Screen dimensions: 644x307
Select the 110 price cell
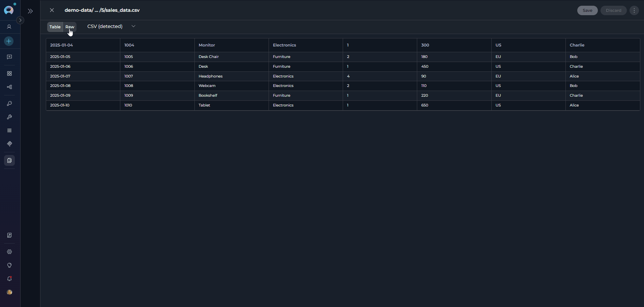(454, 86)
